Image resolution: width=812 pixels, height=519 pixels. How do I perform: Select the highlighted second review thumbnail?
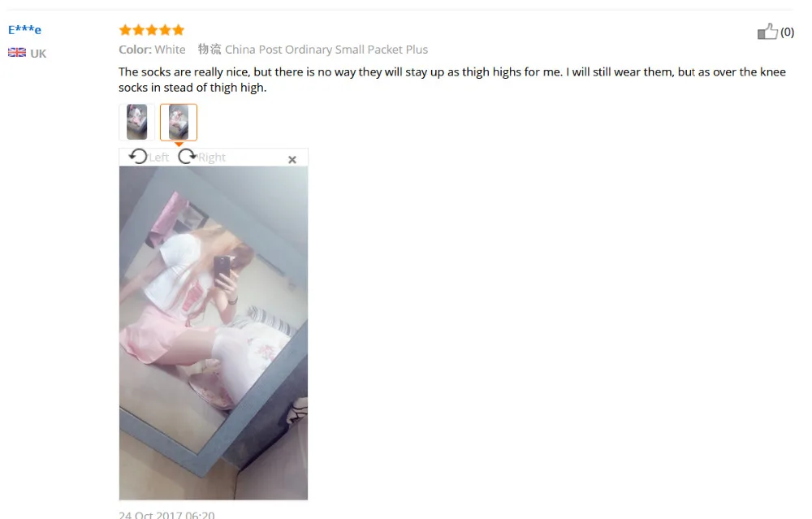(179, 123)
